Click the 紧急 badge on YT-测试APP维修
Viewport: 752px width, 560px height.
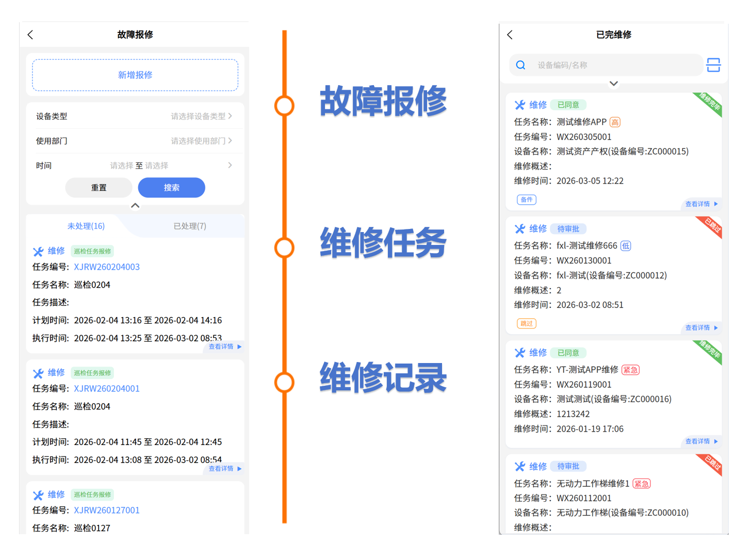(630, 370)
